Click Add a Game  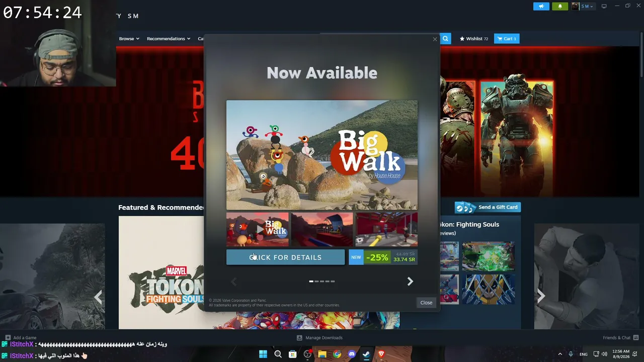coord(21,338)
